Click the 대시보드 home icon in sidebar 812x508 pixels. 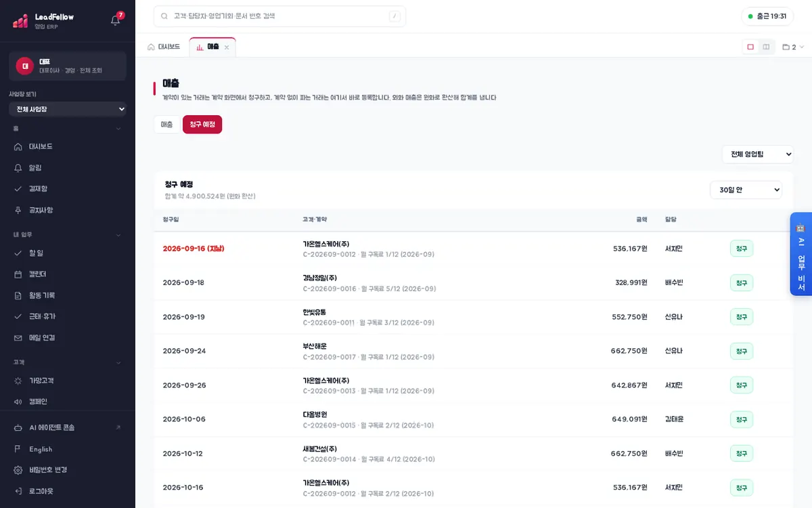tap(18, 146)
